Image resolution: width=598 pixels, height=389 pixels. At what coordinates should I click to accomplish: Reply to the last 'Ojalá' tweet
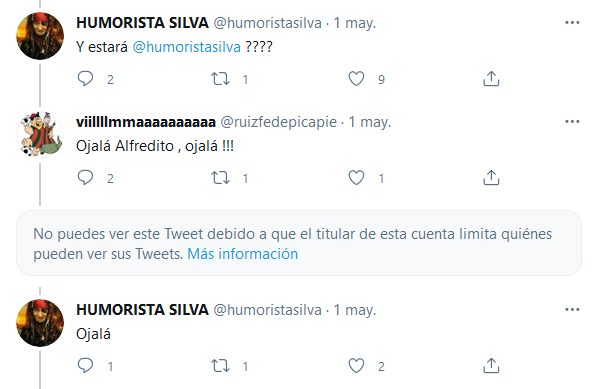(x=85, y=366)
